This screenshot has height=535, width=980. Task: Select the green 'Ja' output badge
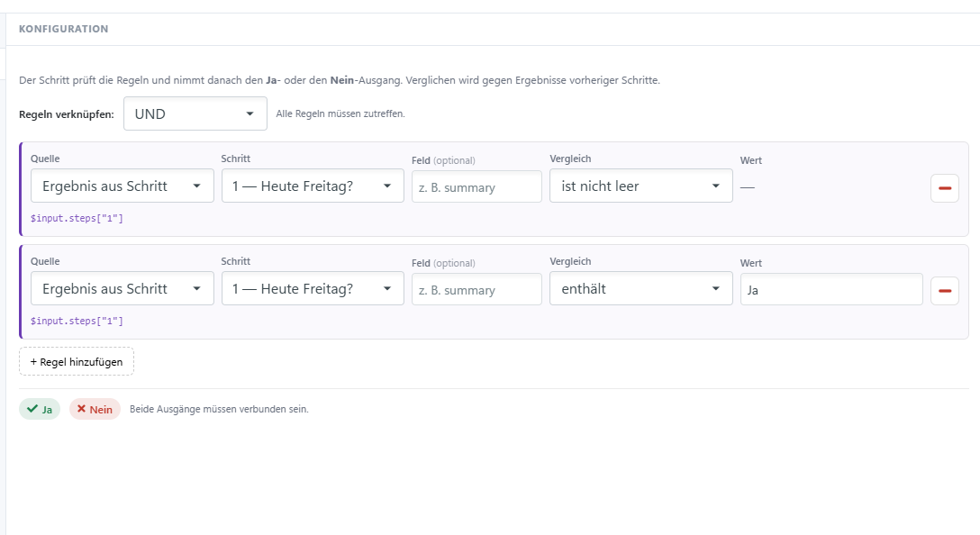click(x=40, y=410)
